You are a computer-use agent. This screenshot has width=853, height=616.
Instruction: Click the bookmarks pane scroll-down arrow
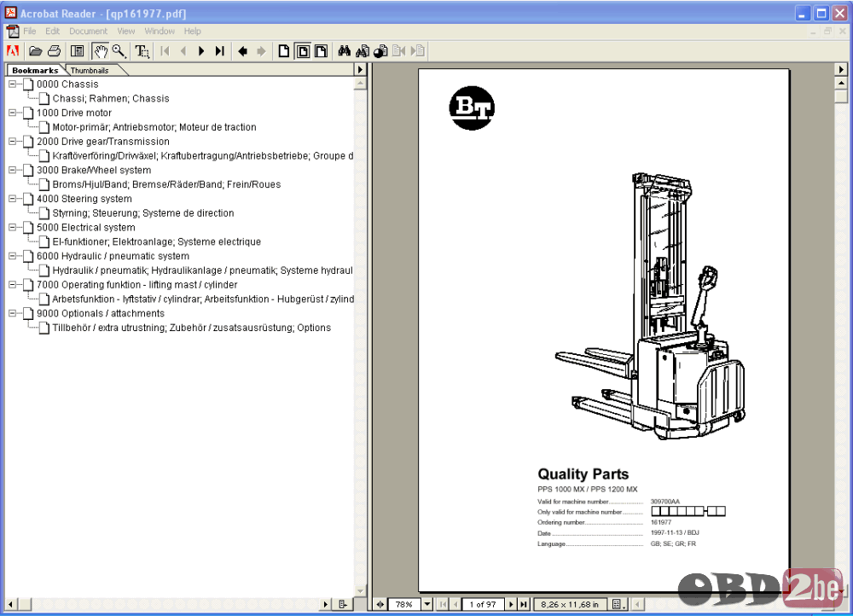coord(360,590)
